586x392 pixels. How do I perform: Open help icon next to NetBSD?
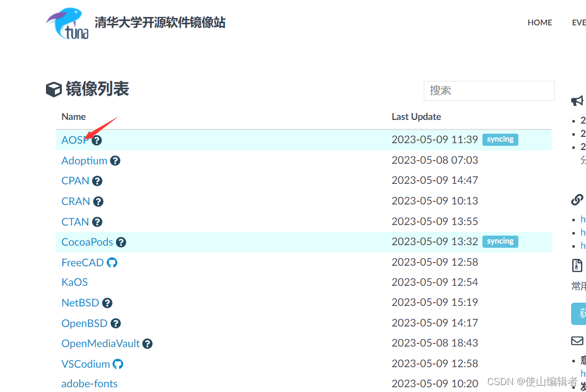107,303
